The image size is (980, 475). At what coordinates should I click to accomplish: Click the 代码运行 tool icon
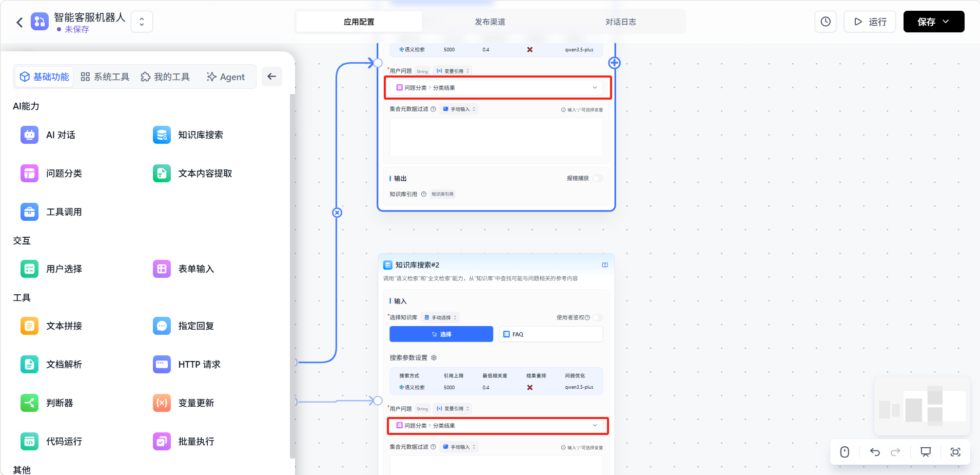point(29,442)
